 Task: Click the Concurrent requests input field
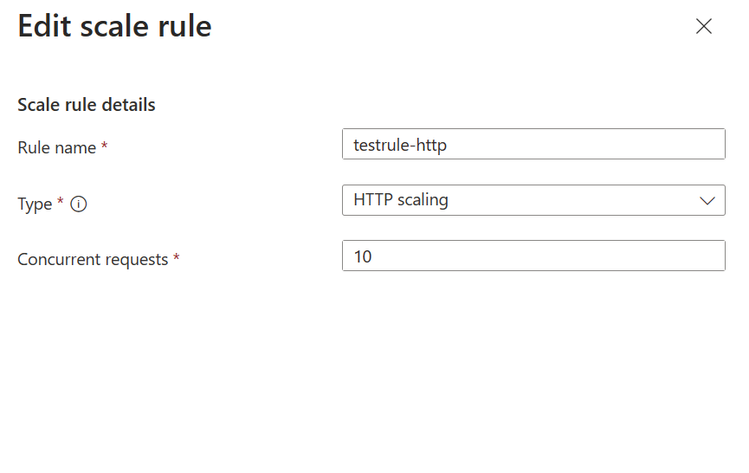[x=533, y=256]
